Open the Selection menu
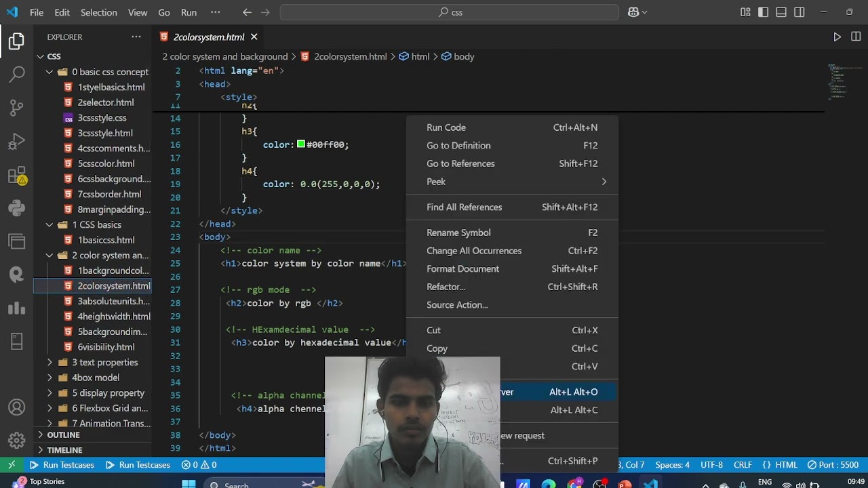The image size is (868, 488). coord(99,12)
